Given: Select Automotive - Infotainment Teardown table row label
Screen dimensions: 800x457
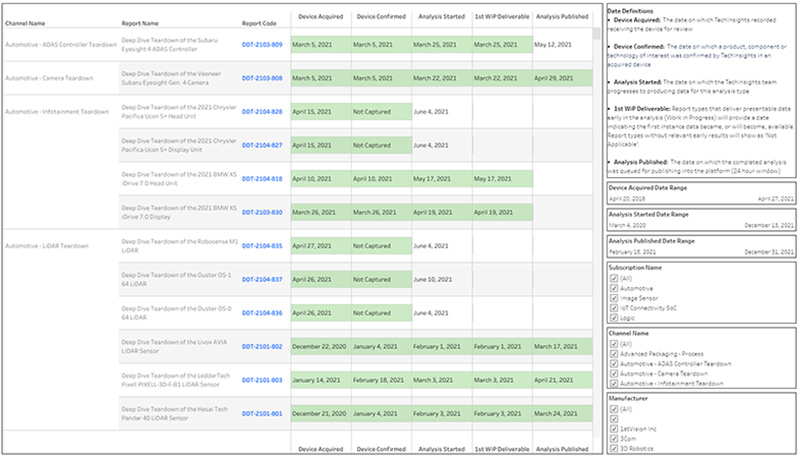Looking at the screenshot, I should tap(57, 112).
